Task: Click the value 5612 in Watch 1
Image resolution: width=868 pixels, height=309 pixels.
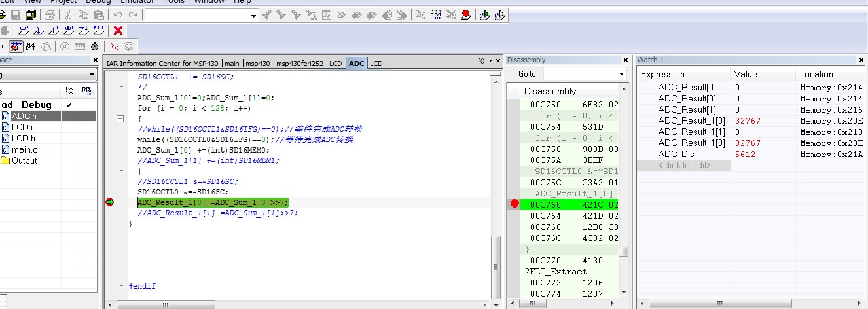Action: click(746, 154)
